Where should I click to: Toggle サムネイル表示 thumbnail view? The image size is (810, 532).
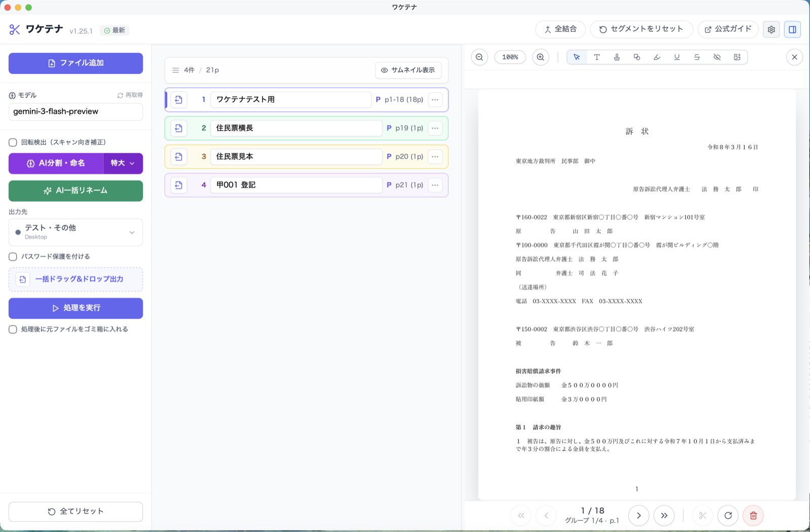tap(408, 70)
